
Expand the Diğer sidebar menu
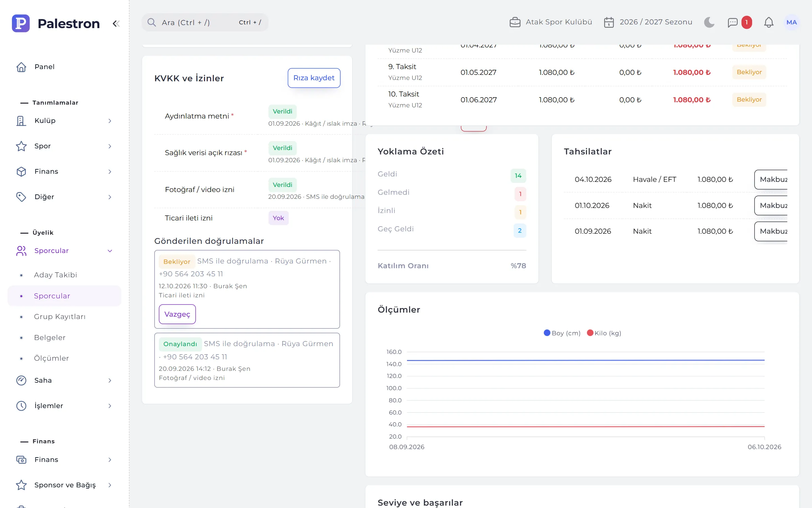click(64, 197)
